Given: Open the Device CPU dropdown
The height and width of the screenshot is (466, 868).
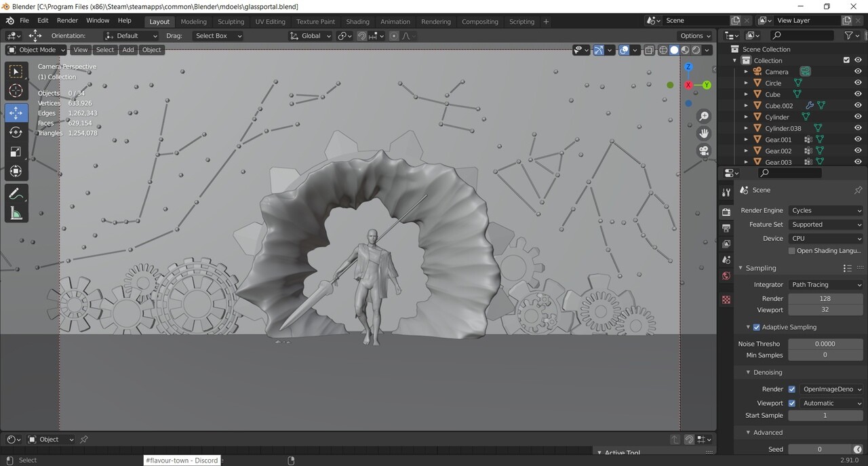Looking at the screenshot, I should click(825, 238).
